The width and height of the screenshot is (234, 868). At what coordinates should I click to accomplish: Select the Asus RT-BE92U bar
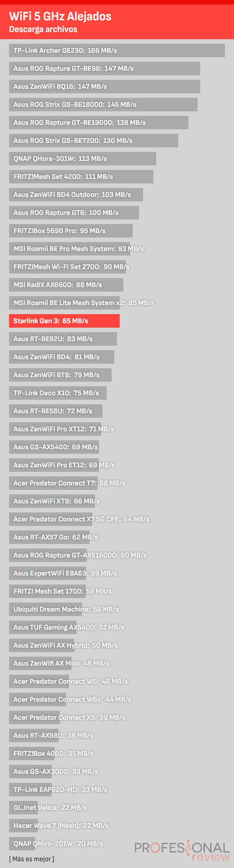pyautogui.click(x=63, y=339)
